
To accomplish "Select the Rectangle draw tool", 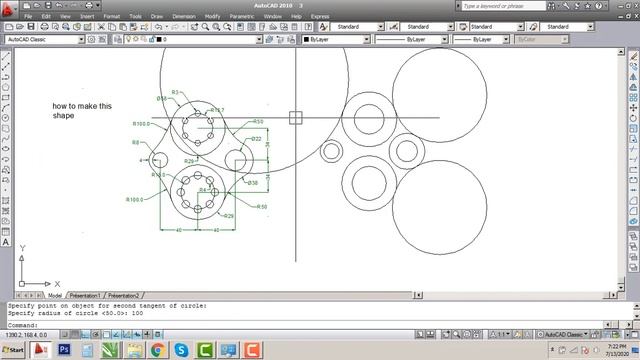I will [6, 98].
